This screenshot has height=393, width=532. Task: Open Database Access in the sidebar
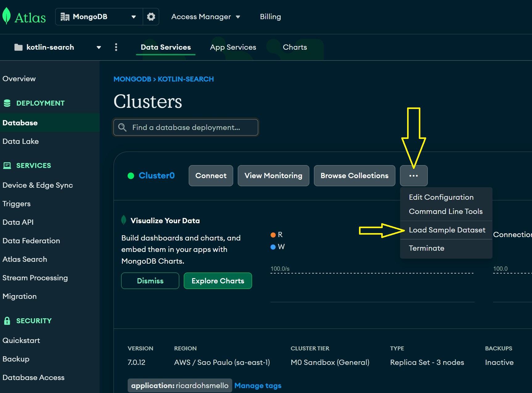point(33,378)
